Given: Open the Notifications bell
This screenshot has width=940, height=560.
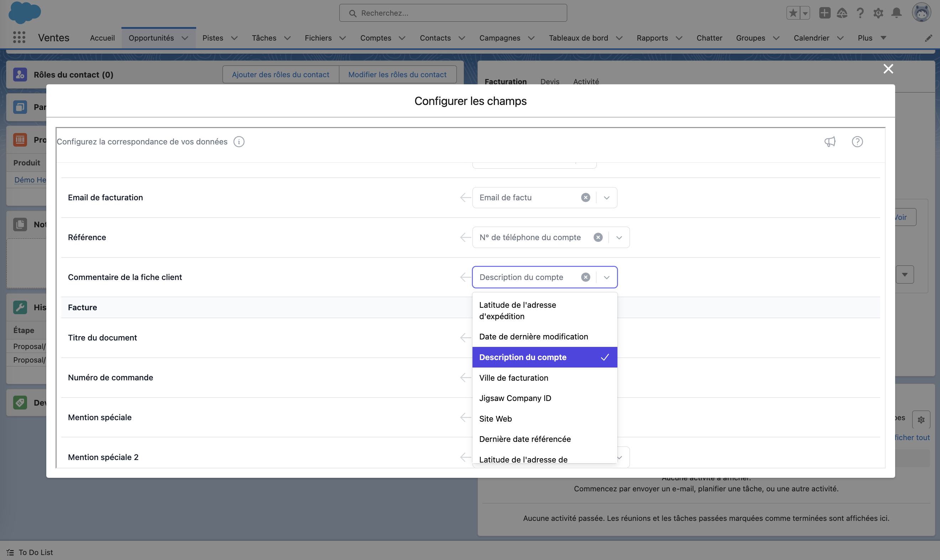Looking at the screenshot, I should [x=897, y=13].
